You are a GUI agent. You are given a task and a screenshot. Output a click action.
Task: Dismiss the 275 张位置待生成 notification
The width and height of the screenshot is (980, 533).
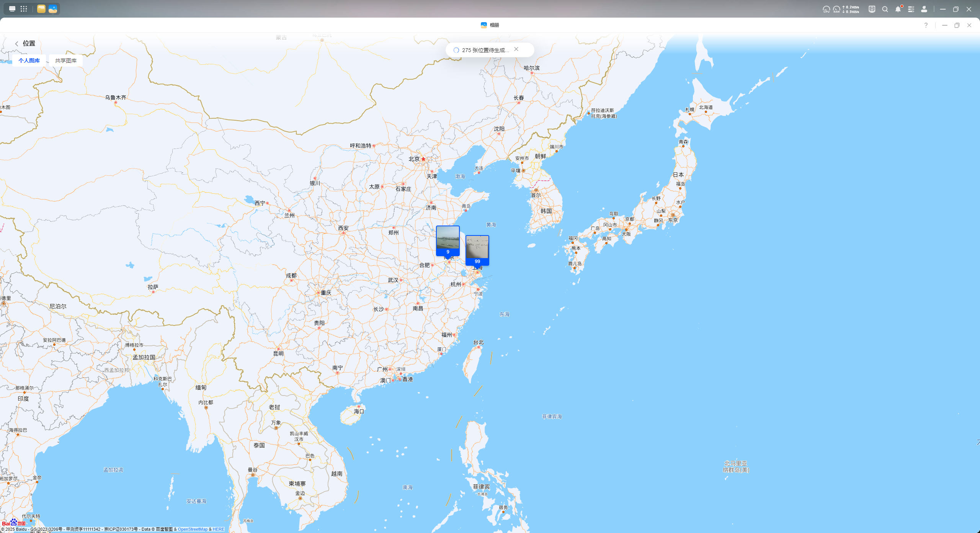(516, 49)
